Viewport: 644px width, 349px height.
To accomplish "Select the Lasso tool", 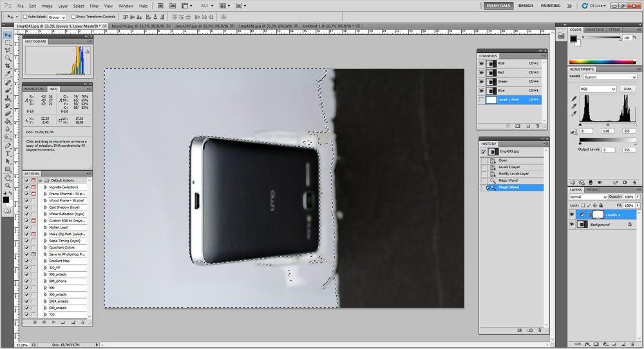I will click(8, 50).
